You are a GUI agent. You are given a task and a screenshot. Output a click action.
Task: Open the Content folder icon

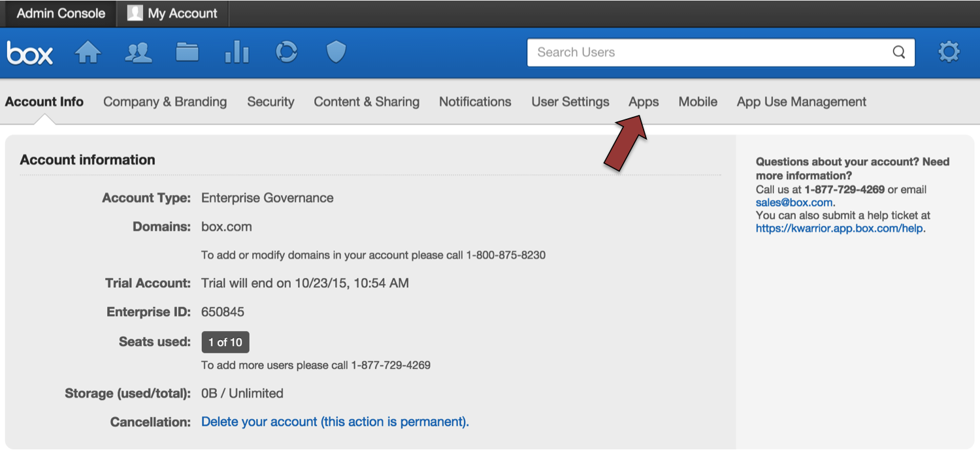(188, 52)
